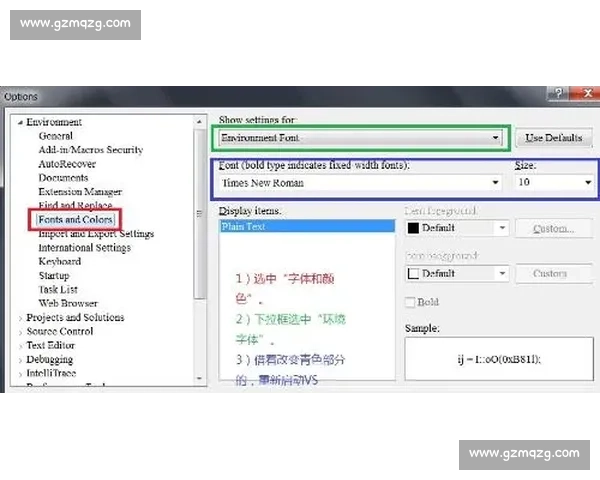600x480 pixels.
Task: Close the Options dialog
Action: point(587,93)
